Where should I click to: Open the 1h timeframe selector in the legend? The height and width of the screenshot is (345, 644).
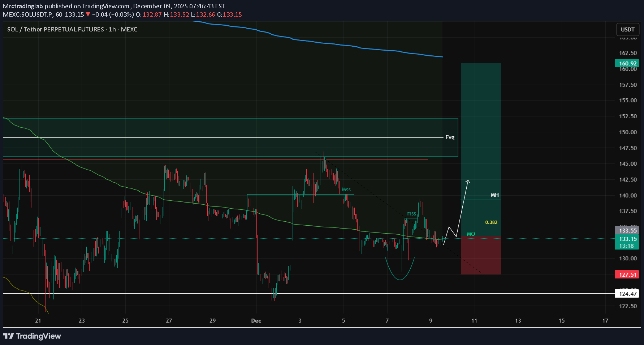[111, 29]
